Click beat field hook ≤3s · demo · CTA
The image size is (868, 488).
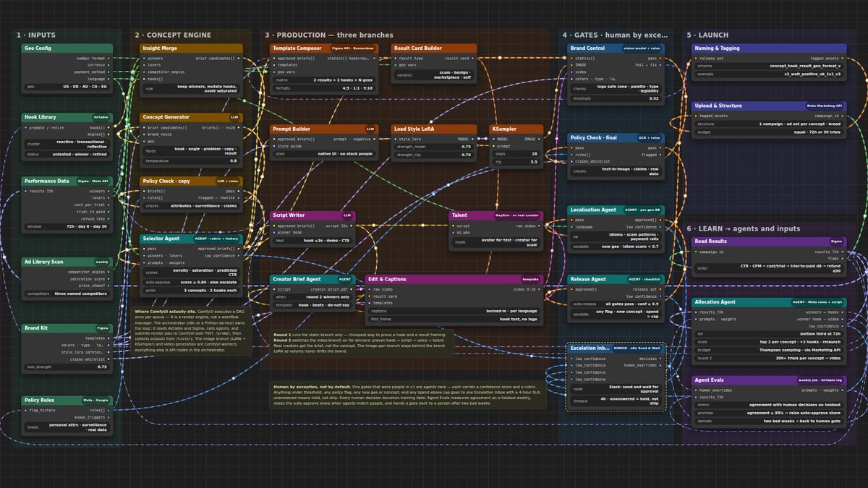[312, 240]
